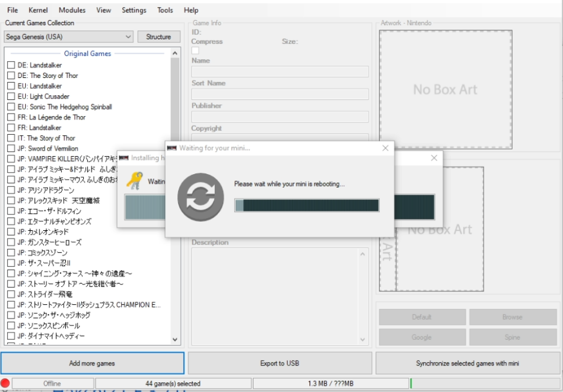Screen dimensions: 563x392
Task: Click the Original Games group header
Action: (x=88, y=54)
